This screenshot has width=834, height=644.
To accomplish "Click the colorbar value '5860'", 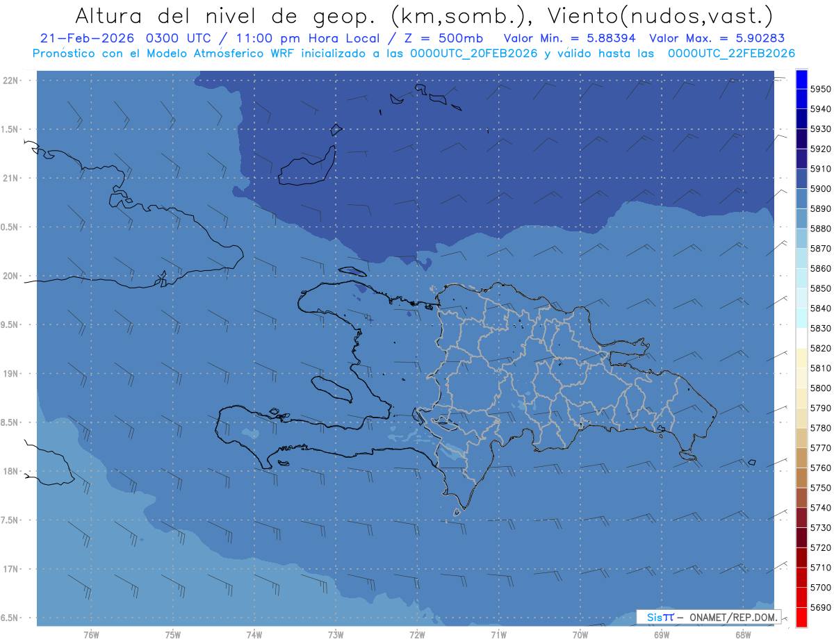I will 820,268.
